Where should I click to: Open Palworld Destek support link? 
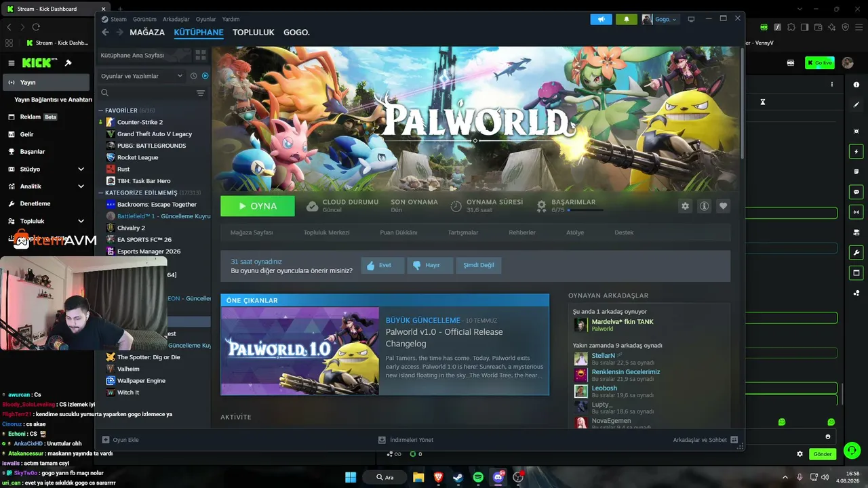click(624, 232)
